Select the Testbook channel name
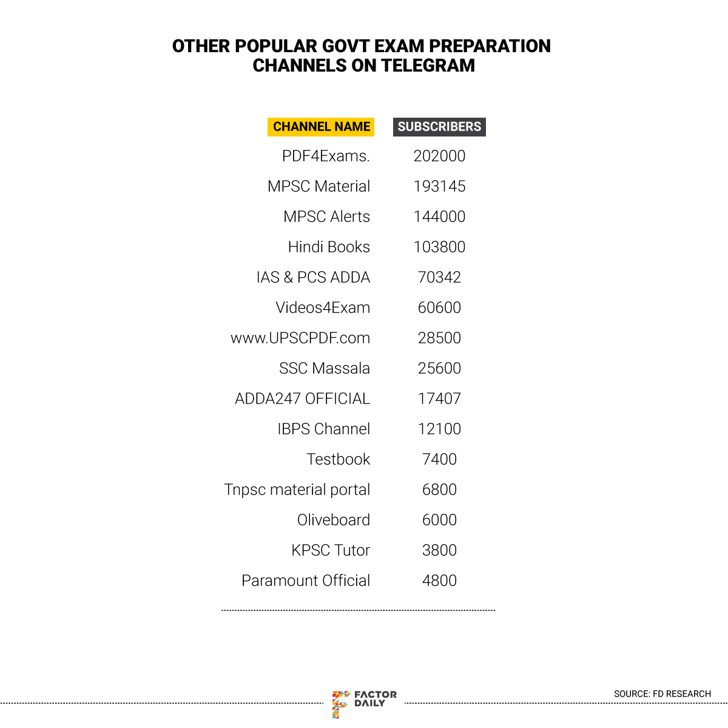728x728 pixels. click(x=338, y=459)
